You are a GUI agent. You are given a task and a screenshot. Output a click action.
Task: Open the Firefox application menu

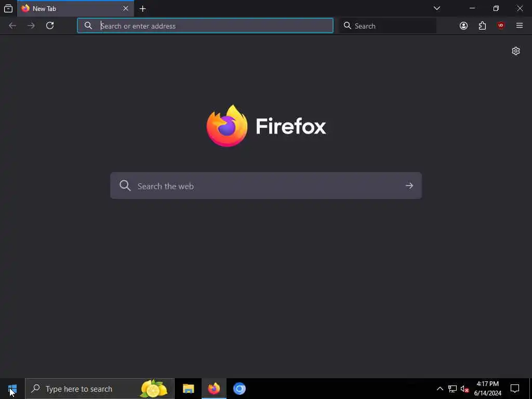520,26
